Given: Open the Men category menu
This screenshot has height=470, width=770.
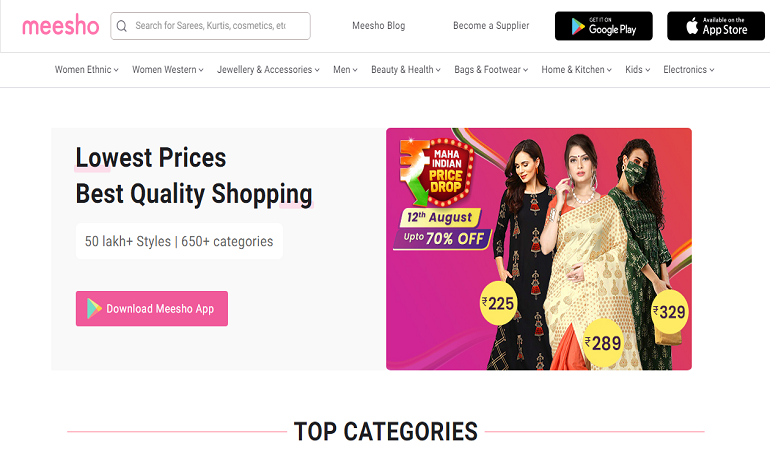Looking at the screenshot, I should [345, 70].
